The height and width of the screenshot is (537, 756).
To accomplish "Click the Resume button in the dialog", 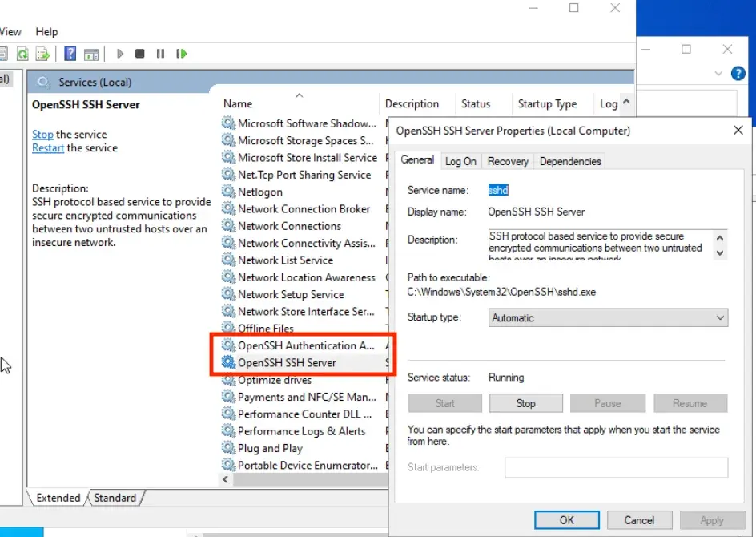I will click(690, 403).
